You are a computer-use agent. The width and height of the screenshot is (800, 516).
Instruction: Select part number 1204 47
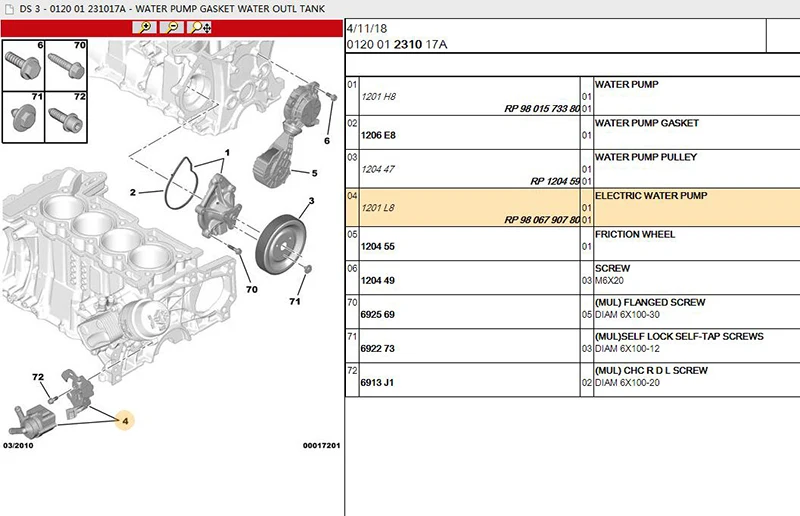[378, 169]
